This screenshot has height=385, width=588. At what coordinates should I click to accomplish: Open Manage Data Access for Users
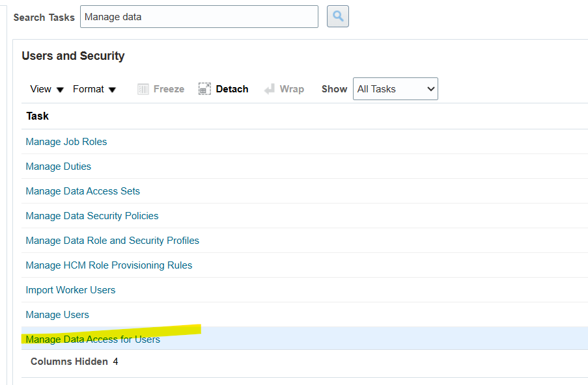(93, 339)
